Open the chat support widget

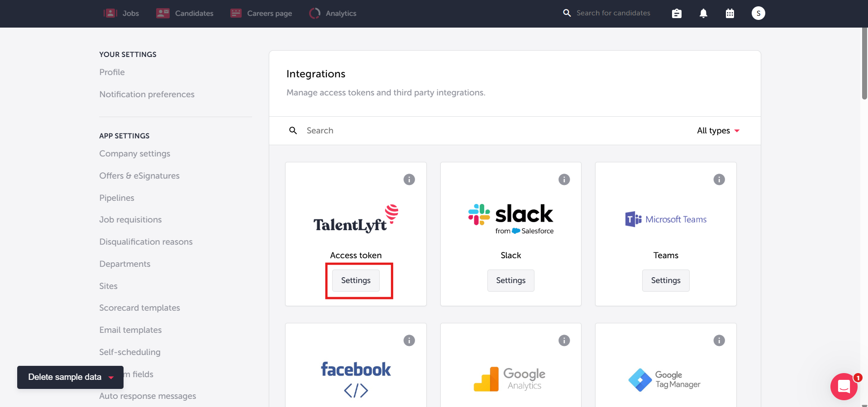click(844, 387)
